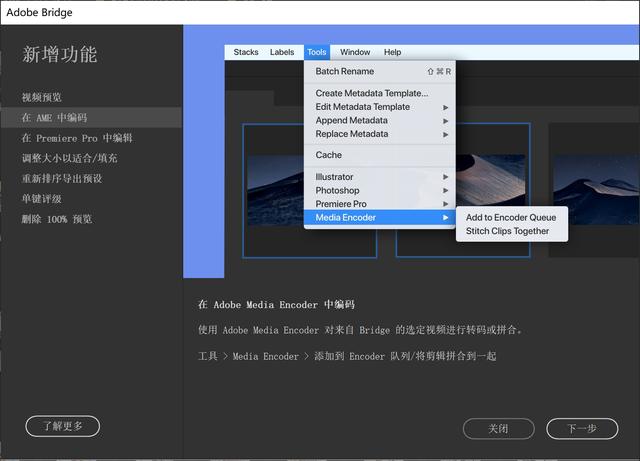Select the 单键评级 feature item
Screen dimensions: 640x461
(x=42, y=199)
